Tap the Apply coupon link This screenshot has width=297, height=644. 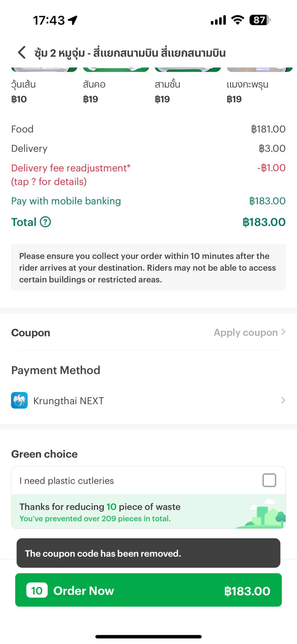click(246, 332)
